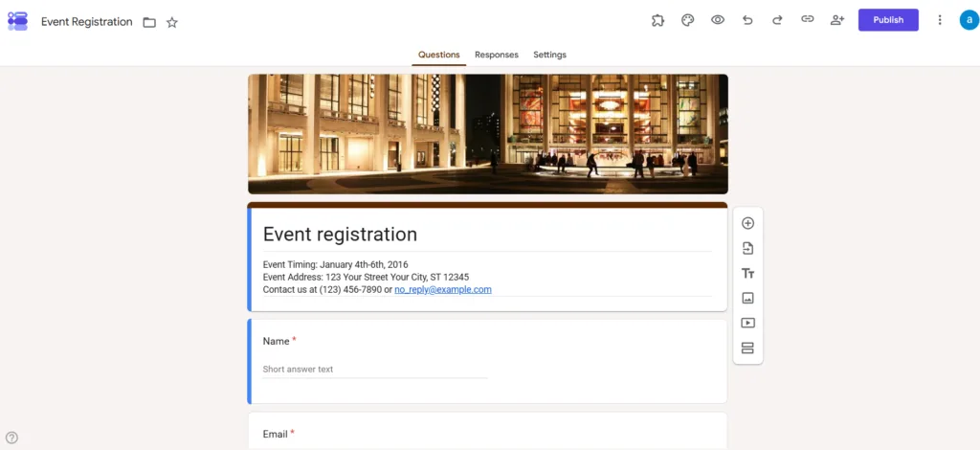Preview the form with eye icon
Viewport: 980px width, 450px height.
(718, 20)
